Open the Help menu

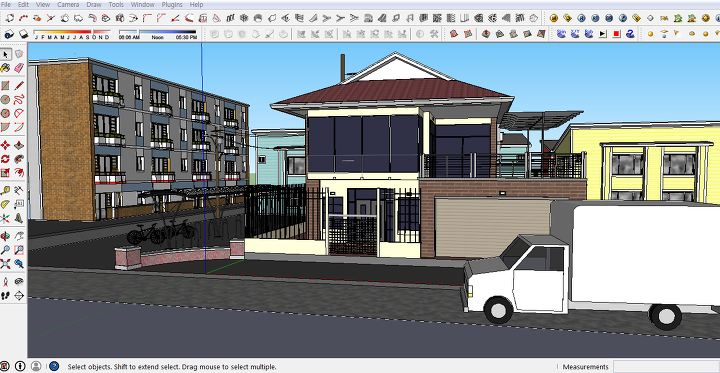(x=196, y=5)
